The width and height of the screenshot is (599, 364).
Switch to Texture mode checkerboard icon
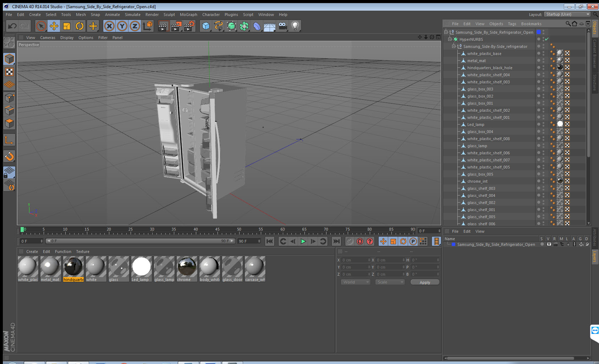coord(9,72)
